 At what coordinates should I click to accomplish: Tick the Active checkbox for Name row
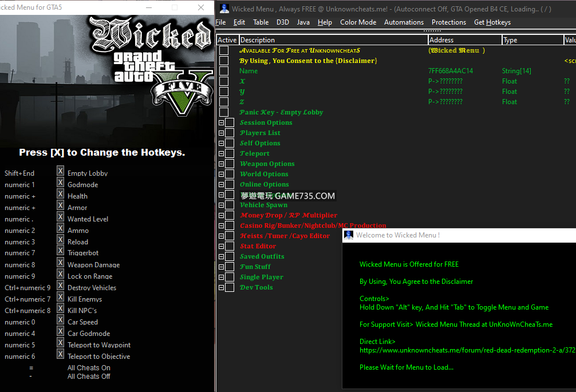pyautogui.click(x=224, y=71)
